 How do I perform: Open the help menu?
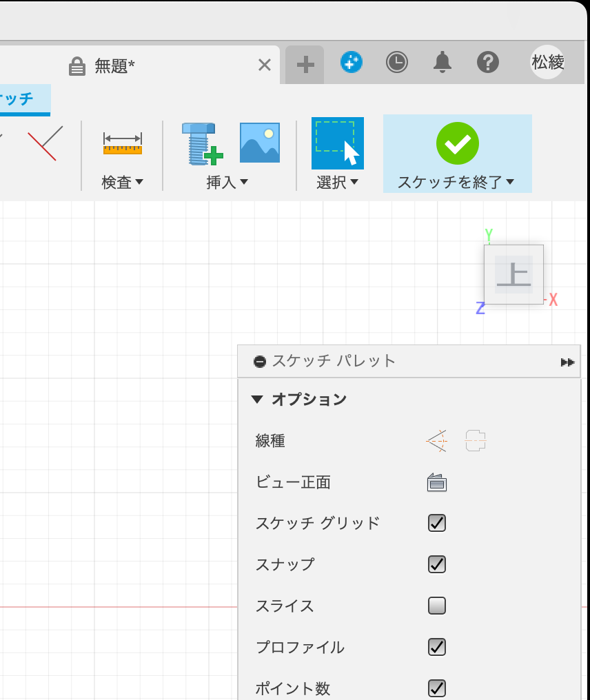tap(489, 63)
